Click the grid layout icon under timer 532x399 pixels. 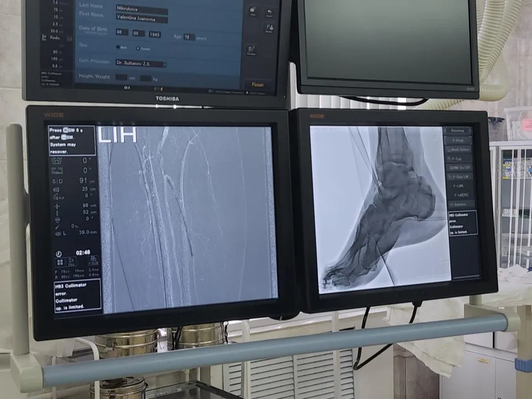[60, 262]
